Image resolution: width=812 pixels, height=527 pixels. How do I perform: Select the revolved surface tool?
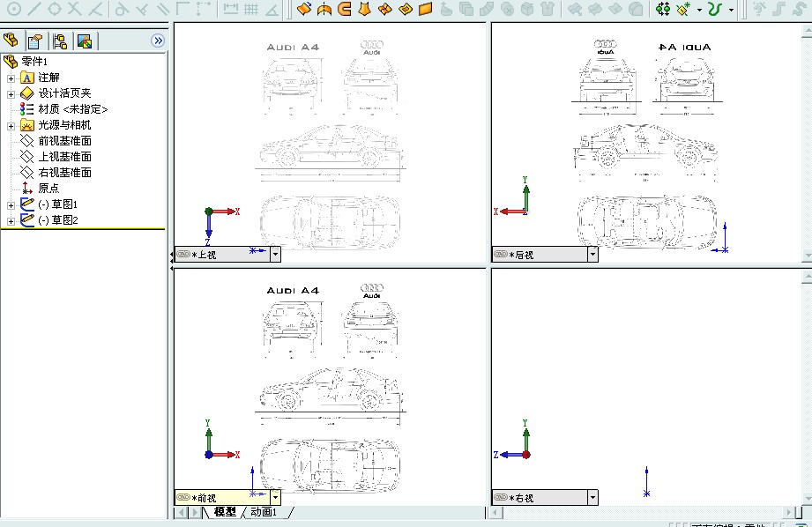324,8
